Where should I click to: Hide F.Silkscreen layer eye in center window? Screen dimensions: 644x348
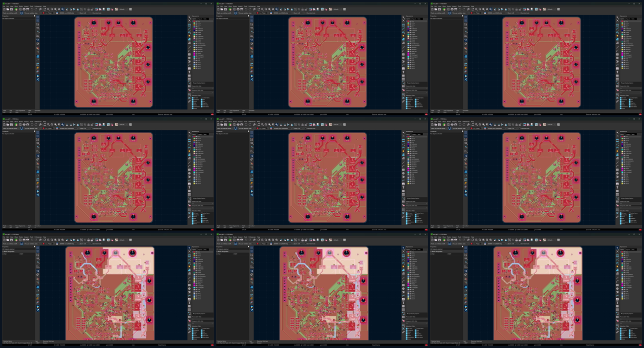pos(410,152)
